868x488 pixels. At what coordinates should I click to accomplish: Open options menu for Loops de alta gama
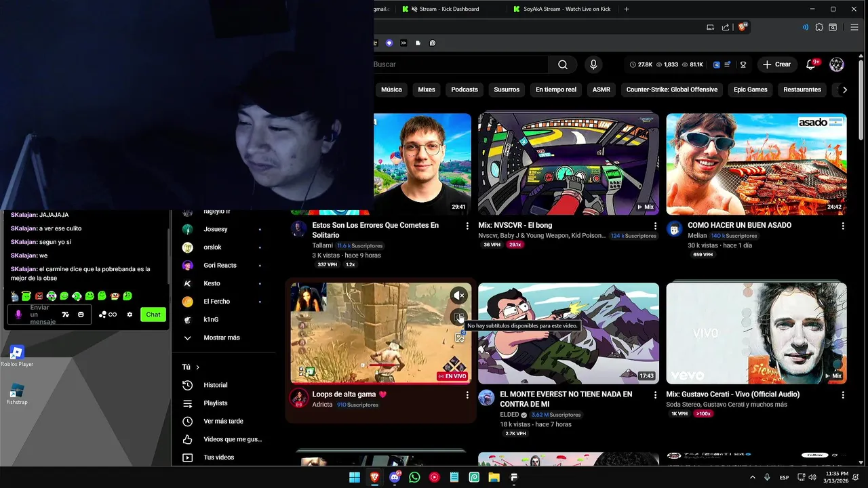pos(467,394)
